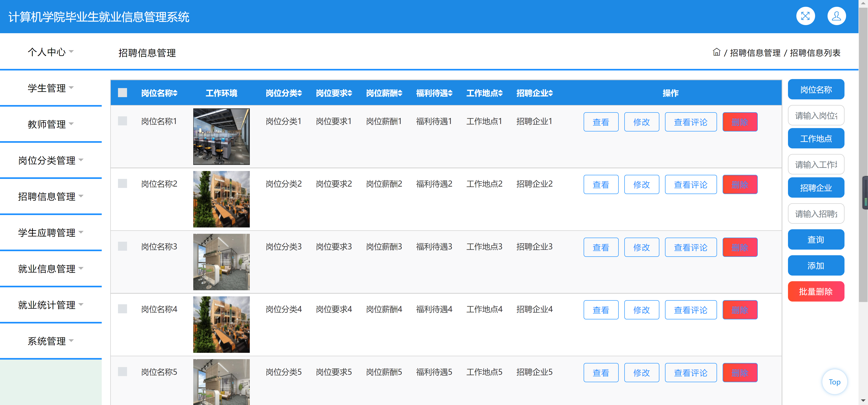Expand the 个人中心 sidebar menu
The width and height of the screenshot is (868, 405).
(51, 52)
